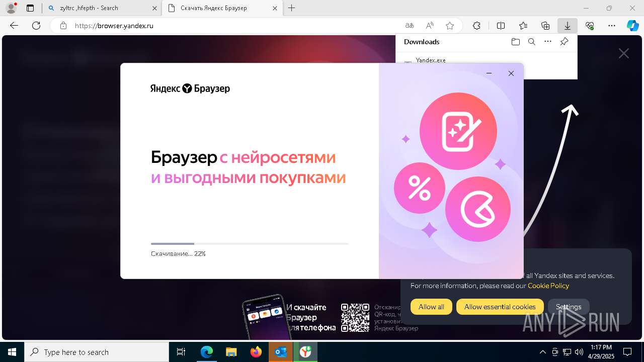
Task: Open the notification center icon
Action: point(628,352)
